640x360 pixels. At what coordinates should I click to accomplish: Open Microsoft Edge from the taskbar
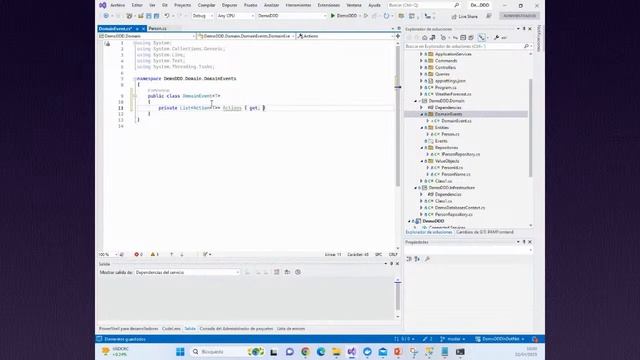click(321, 351)
